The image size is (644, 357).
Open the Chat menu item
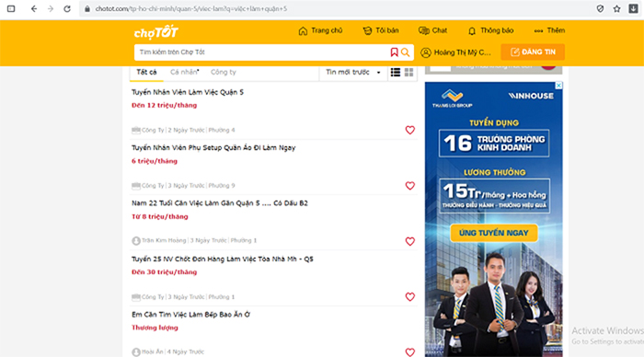pos(432,30)
